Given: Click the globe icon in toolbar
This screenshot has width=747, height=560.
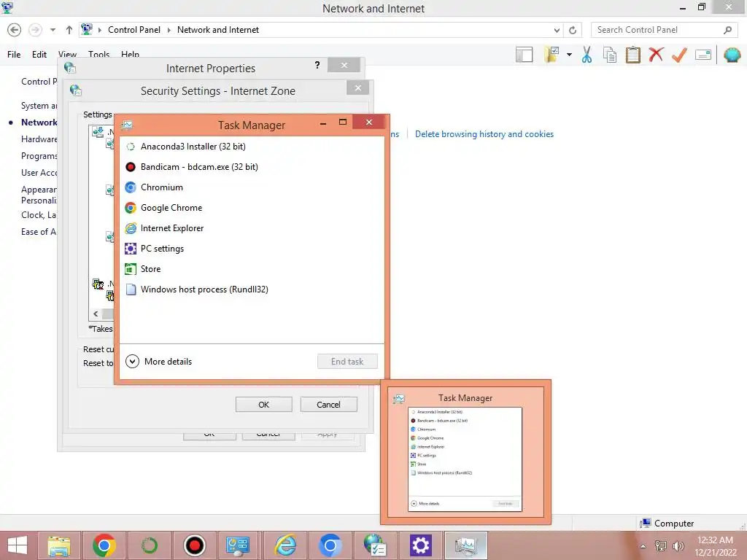Looking at the screenshot, I should [x=732, y=55].
